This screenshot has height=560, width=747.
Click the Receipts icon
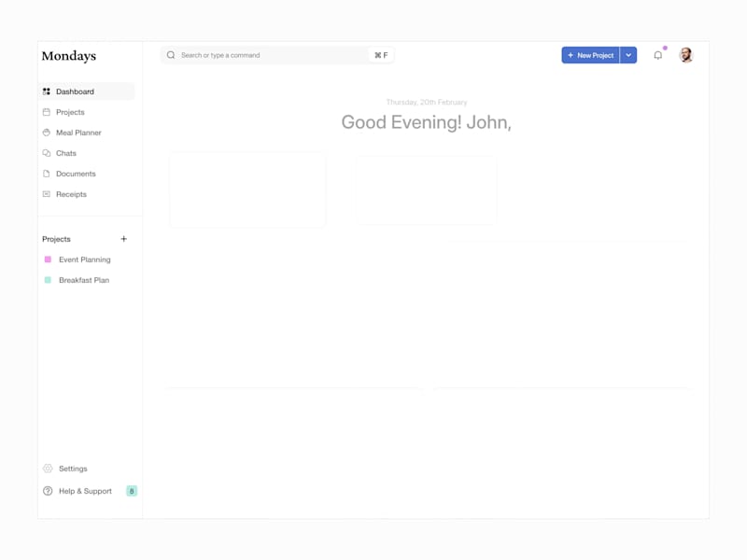pos(47,194)
